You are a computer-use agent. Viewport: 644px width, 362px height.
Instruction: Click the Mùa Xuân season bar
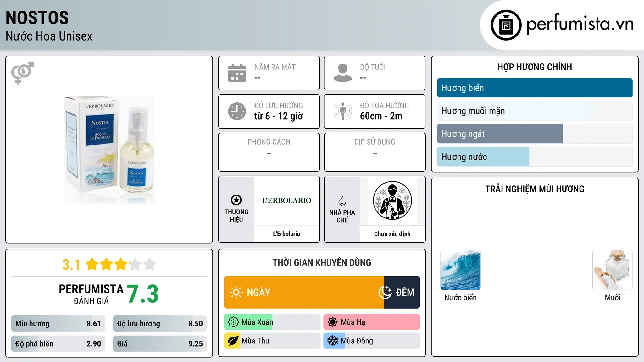point(272,322)
